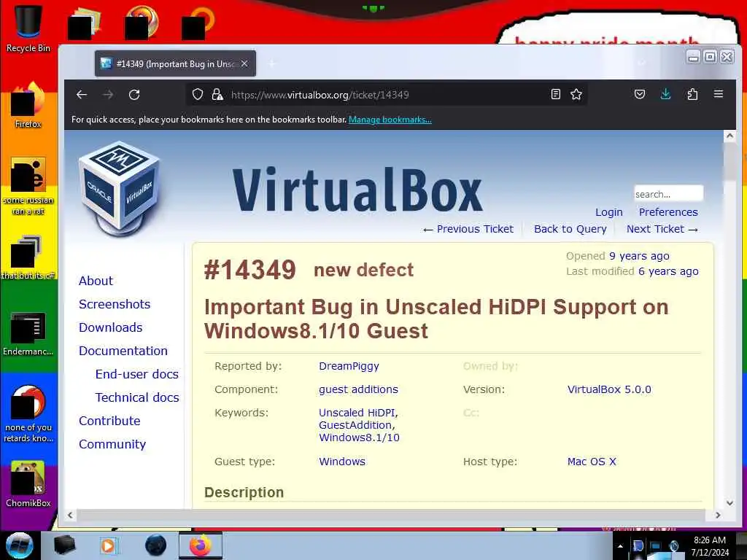
Task: Go back using the browser back arrow
Action: 82,95
